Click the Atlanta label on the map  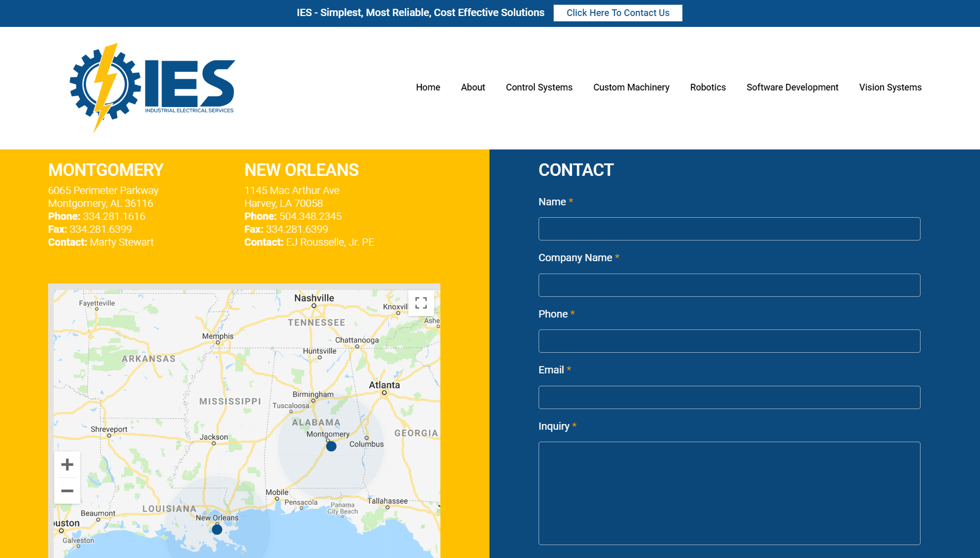point(384,385)
